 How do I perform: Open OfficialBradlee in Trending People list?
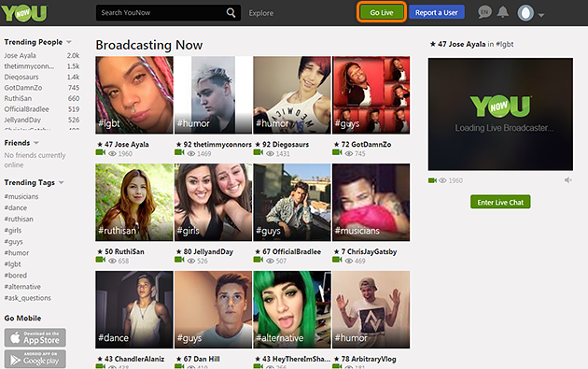pyautogui.click(x=27, y=109)
